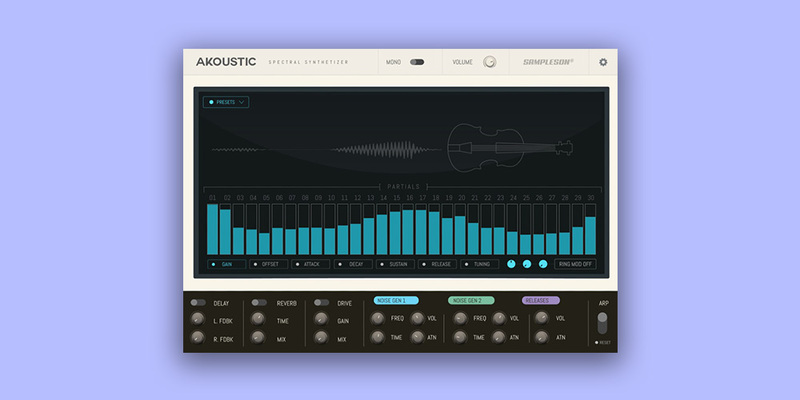Image resolution: width=800 pixels, height=400 pixels.
Task: Select the ATTACK partials tab
Action: point(311,264)
